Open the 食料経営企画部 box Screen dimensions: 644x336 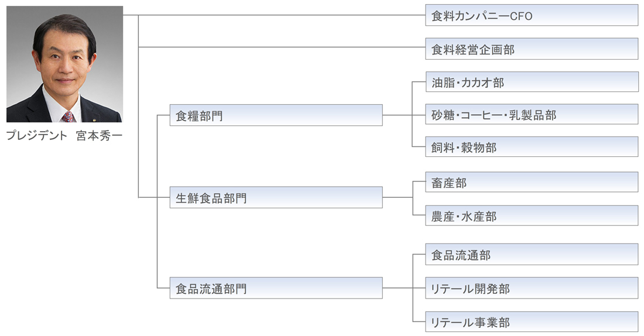click(x=532, y=49)
